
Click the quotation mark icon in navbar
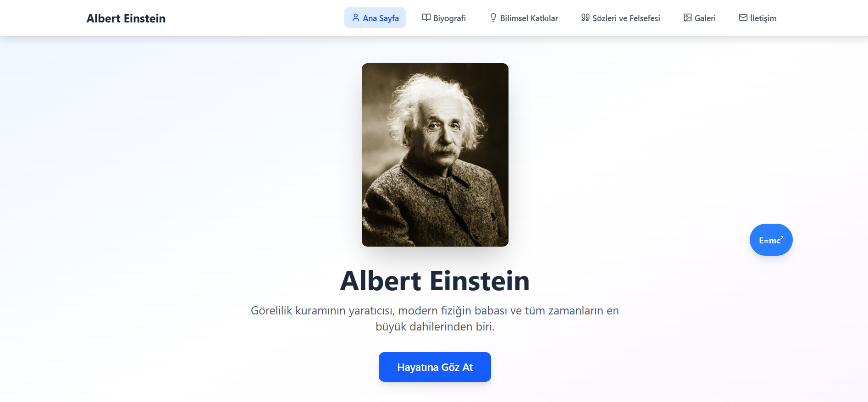(586, 18)
